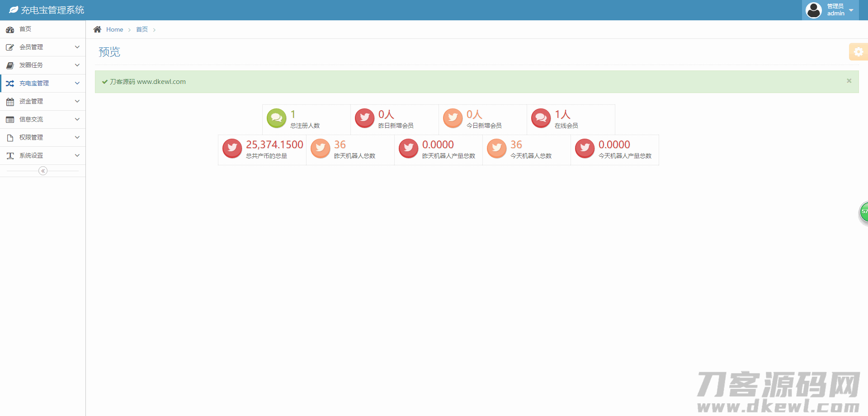
Task: Click the red bird icon beside 25,374.1500
Action: point(232,148)
